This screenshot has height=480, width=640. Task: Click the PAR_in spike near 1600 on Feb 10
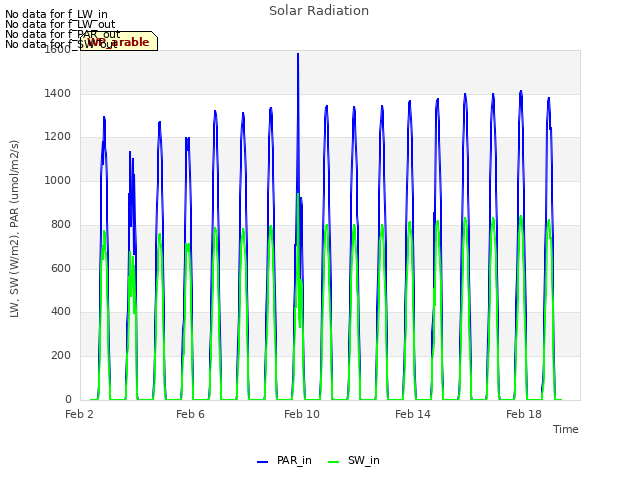click(298, 55)
